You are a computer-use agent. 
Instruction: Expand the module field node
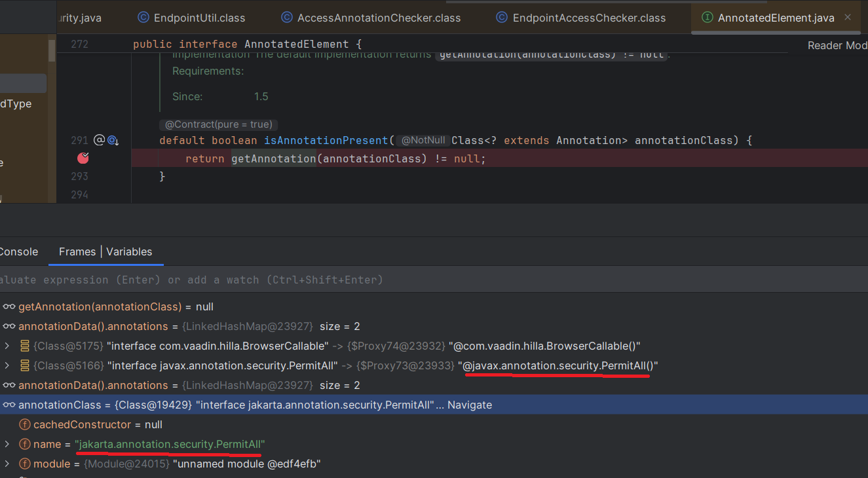pos(7,464)
